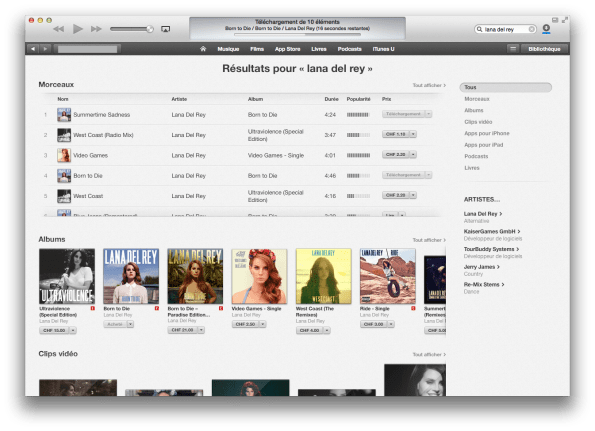595x431 pixels.
Task: Open dropdown beside Born to Die Acheté
Action: coord(130,324)
